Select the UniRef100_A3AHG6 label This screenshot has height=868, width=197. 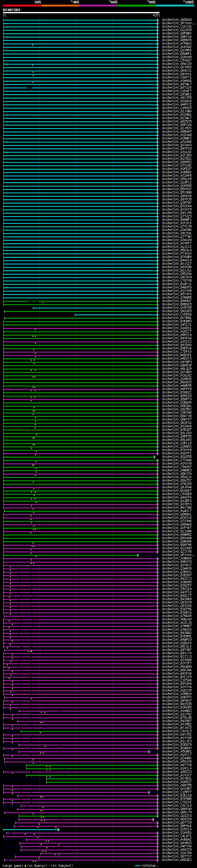tap(177, 81)
